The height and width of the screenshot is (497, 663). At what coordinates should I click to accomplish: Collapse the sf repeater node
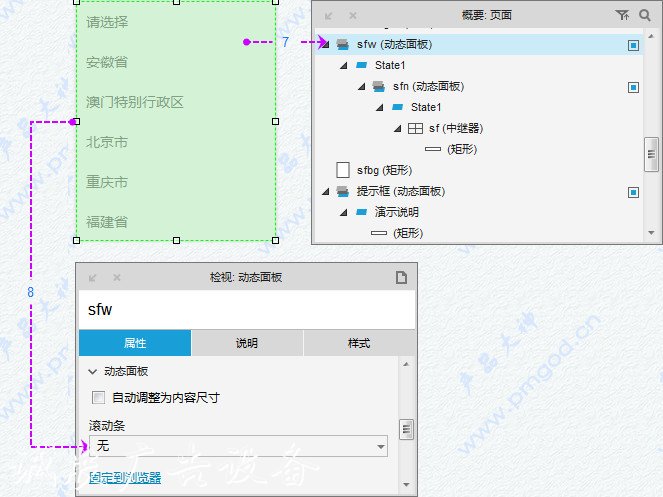[397, 129]
